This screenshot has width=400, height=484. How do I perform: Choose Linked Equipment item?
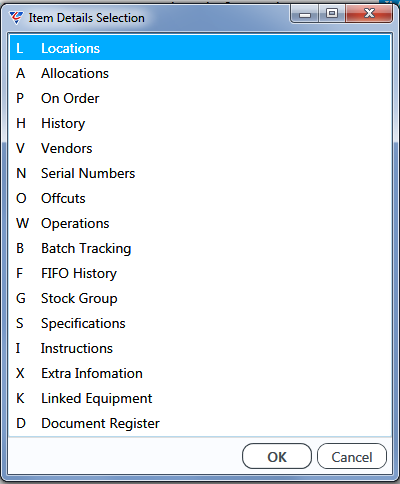pos(200,398)
